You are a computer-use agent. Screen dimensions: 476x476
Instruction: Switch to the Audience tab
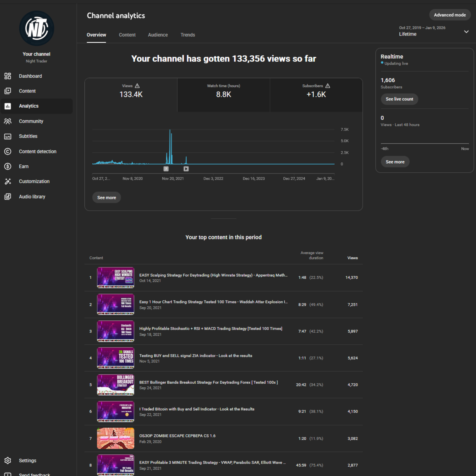158,35
